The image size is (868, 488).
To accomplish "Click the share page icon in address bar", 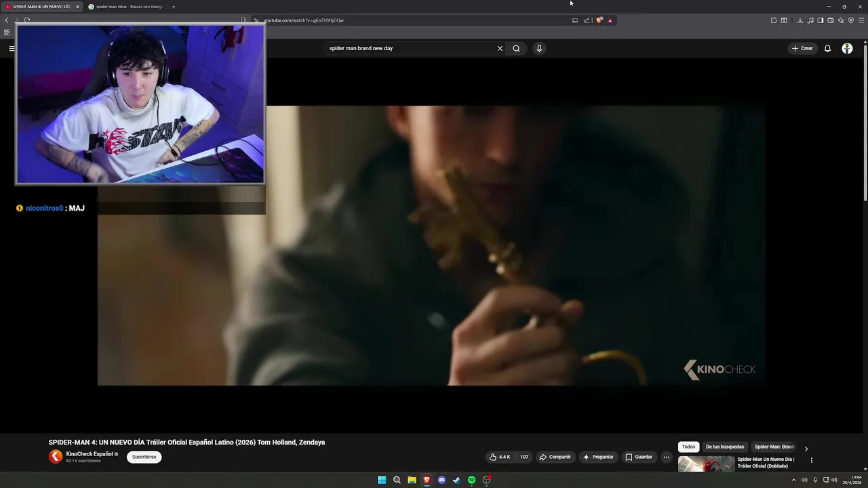I will tap(587, 20).
